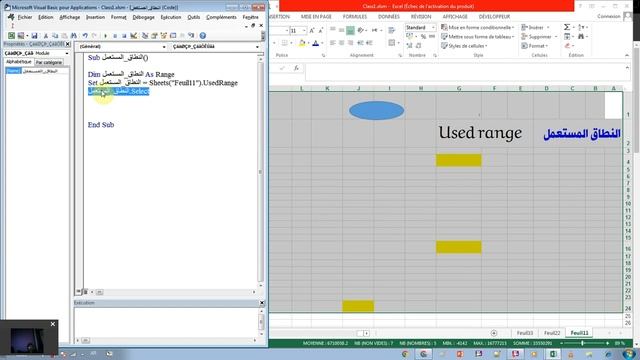Select the Feuil11 sheet tab
This screenshot has height=360, width=640.
point(579,333)
